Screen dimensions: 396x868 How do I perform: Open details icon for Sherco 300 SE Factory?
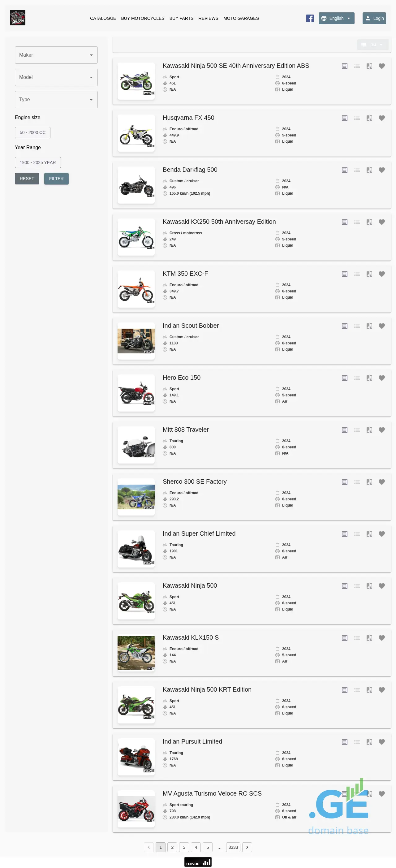(x=344, y=482)
